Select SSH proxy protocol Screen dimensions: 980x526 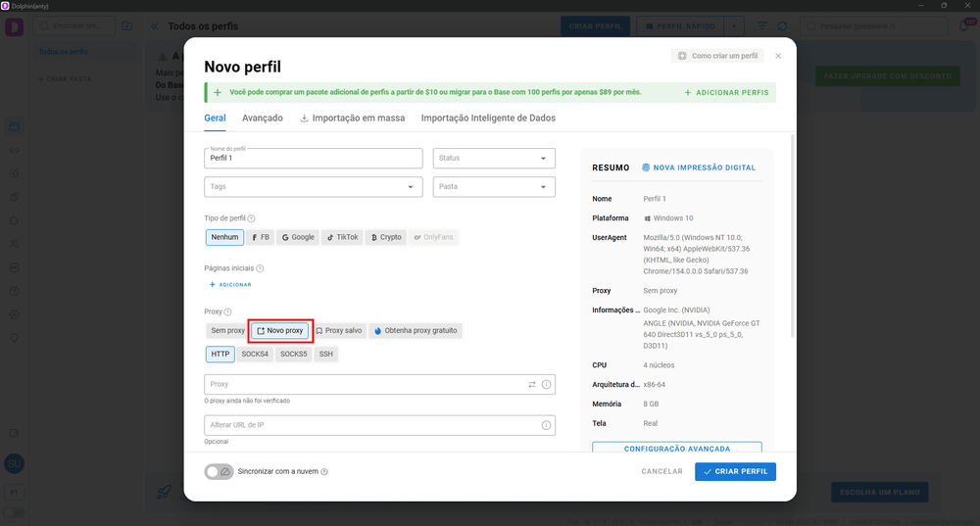pos(326,355)
